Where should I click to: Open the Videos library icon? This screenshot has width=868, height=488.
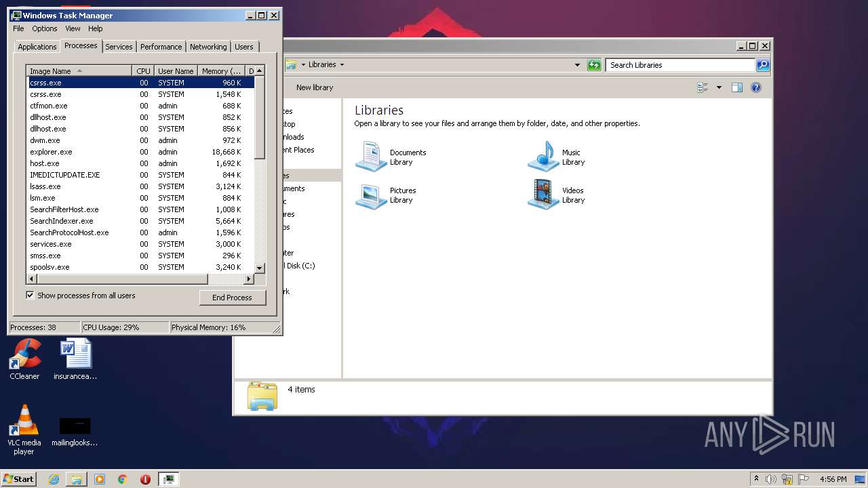click(543, 195)
